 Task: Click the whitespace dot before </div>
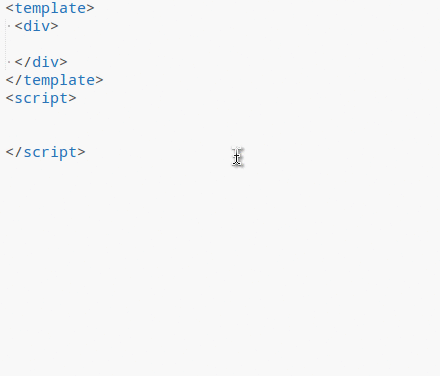coord(10,62)
